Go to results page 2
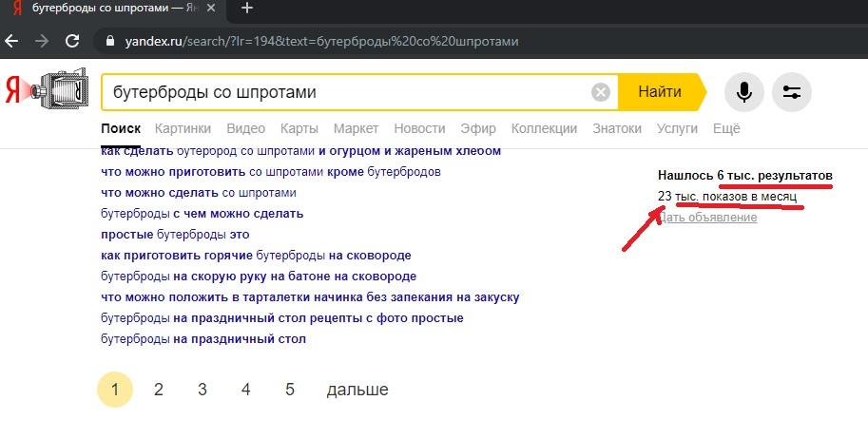 click(159, 390)
